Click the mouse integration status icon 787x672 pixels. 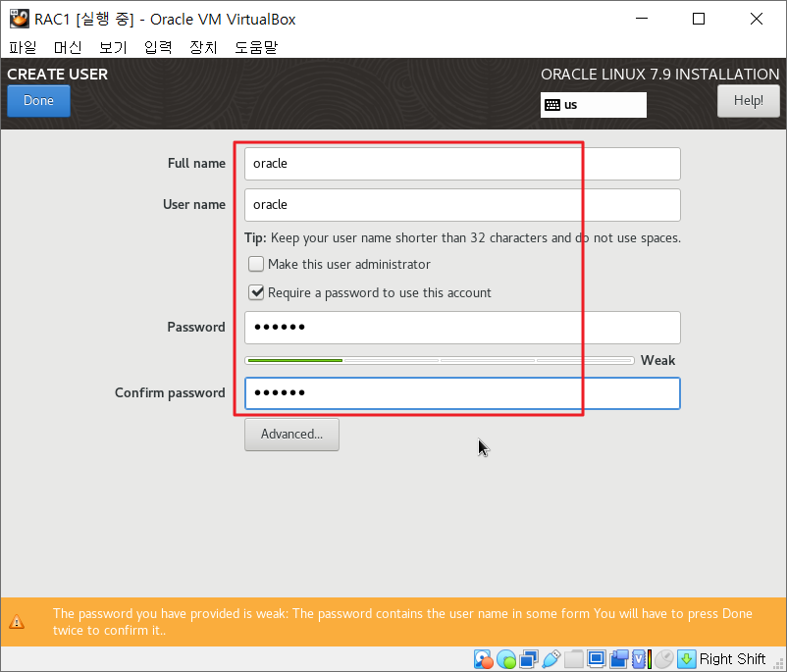click(x=664, y=659)
